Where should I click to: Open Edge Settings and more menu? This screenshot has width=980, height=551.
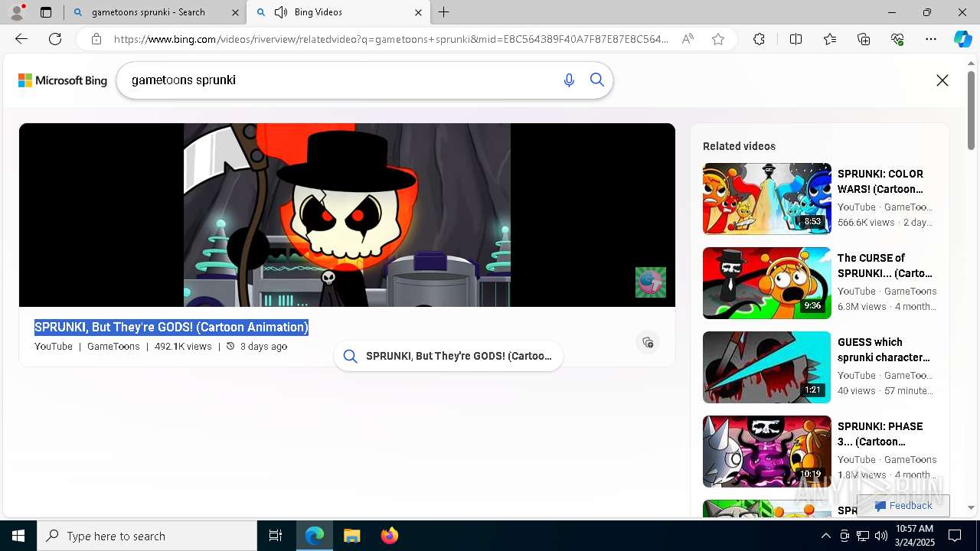pos(931,39)
